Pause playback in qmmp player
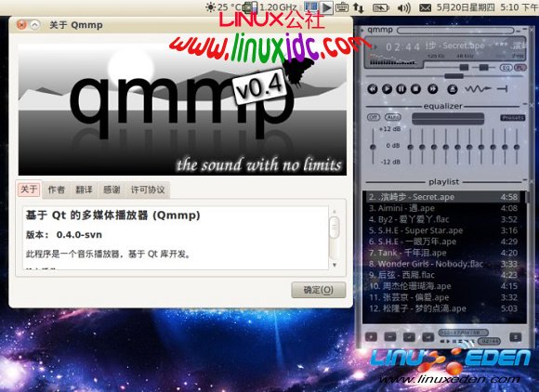The height and width of the screenshot is (392, 539). 401,89
